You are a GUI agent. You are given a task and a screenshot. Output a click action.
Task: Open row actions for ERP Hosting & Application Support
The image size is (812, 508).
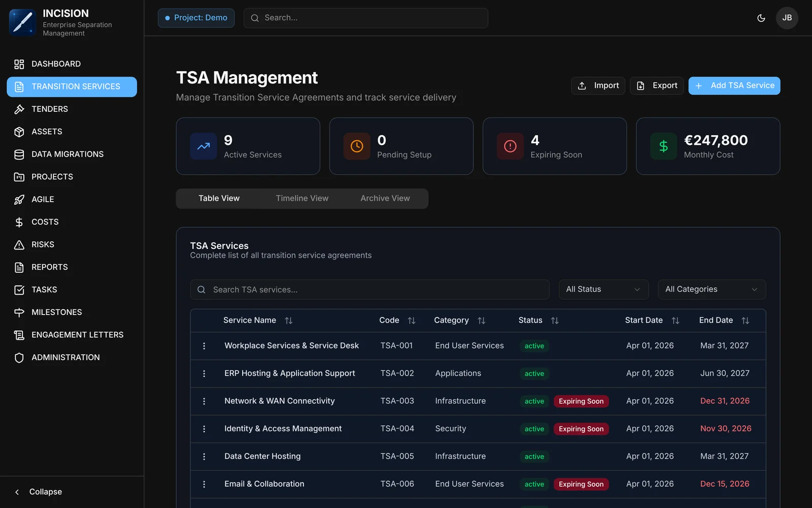tap(204, 374)
